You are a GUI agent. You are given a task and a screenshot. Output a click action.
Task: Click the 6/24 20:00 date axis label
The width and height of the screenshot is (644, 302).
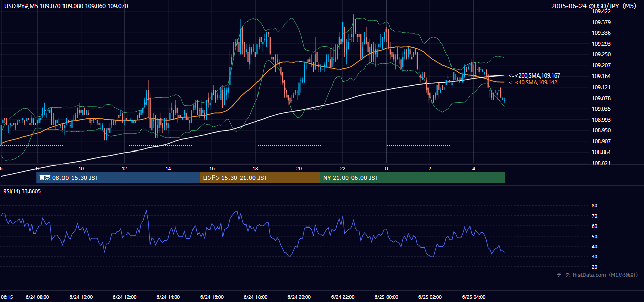(299, 297)
